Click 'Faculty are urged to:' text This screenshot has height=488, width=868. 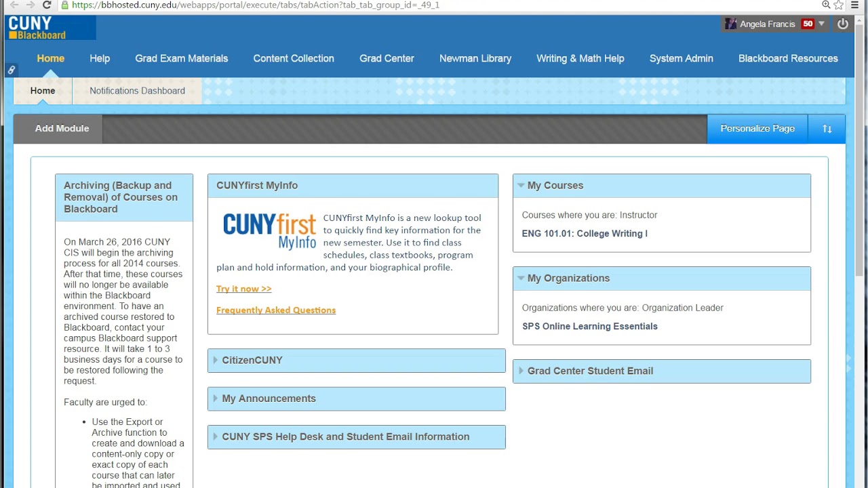(x=105, y=403)
